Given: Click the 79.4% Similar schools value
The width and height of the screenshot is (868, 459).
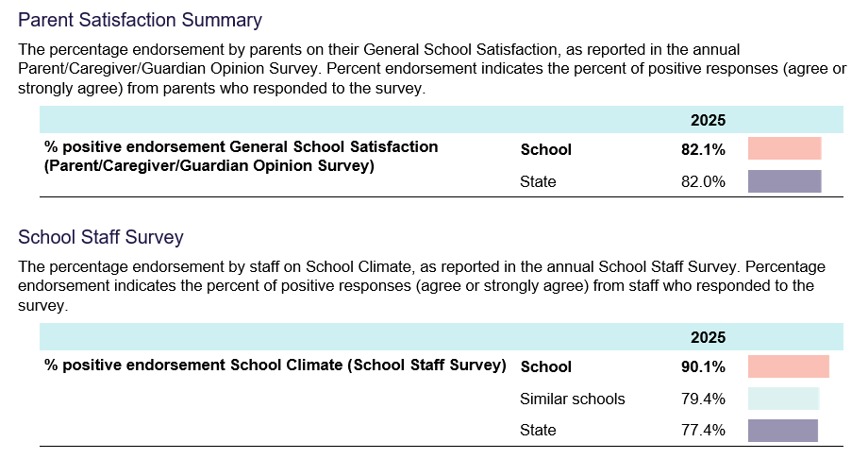Looking at the screenshot, I should pyautogui.click(x=703, y=399).
